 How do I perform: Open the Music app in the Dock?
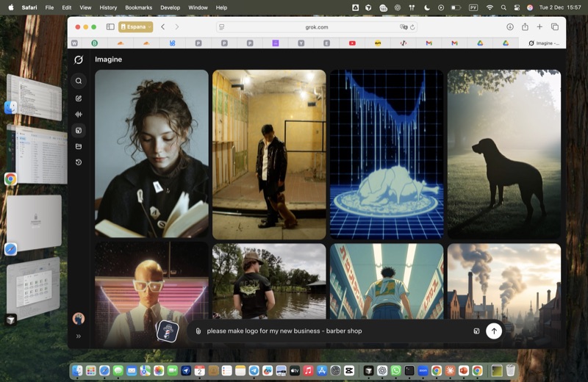click(308, 371)
